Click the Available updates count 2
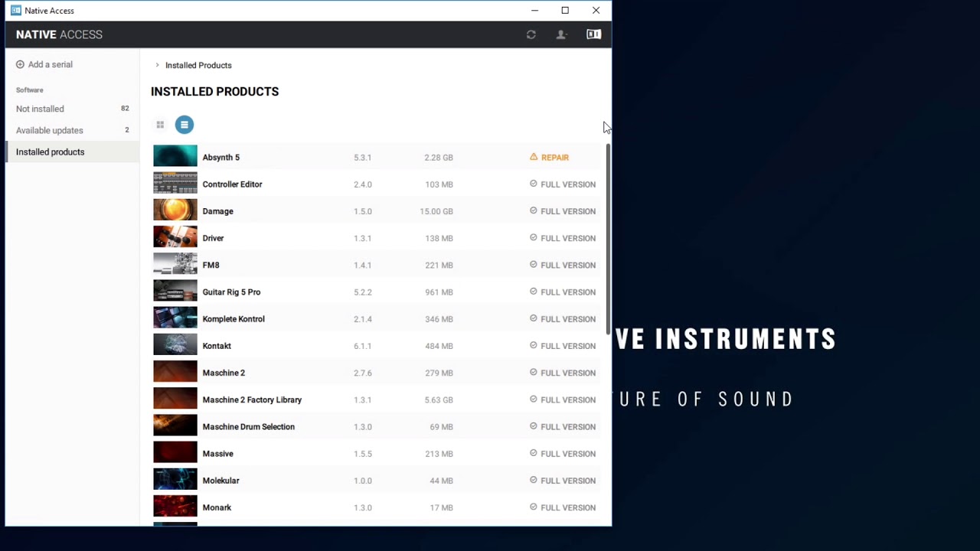Viewport: 980px width, 551px height. point(126,130)
